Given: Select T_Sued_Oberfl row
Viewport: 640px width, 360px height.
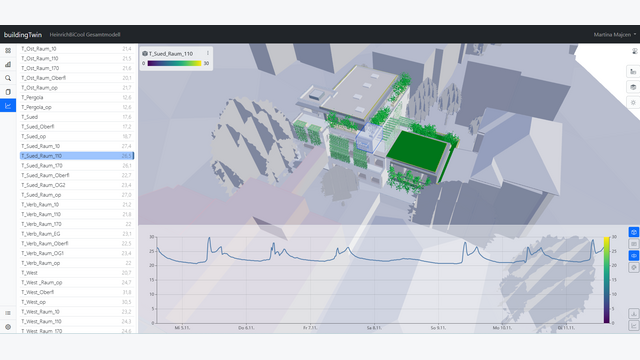Looking at the screenshot, I should click(77, 127).
